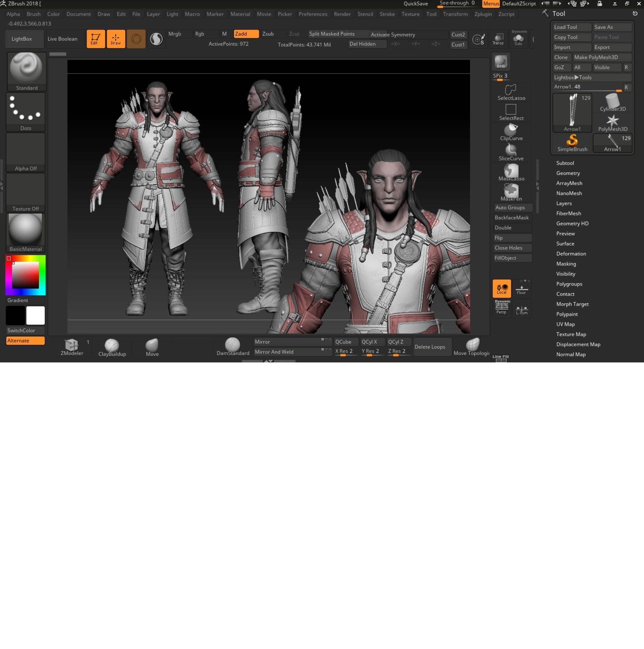Click the white secondary color swatch
This screenshot has width=644, height=649.
tap(36, 315)
